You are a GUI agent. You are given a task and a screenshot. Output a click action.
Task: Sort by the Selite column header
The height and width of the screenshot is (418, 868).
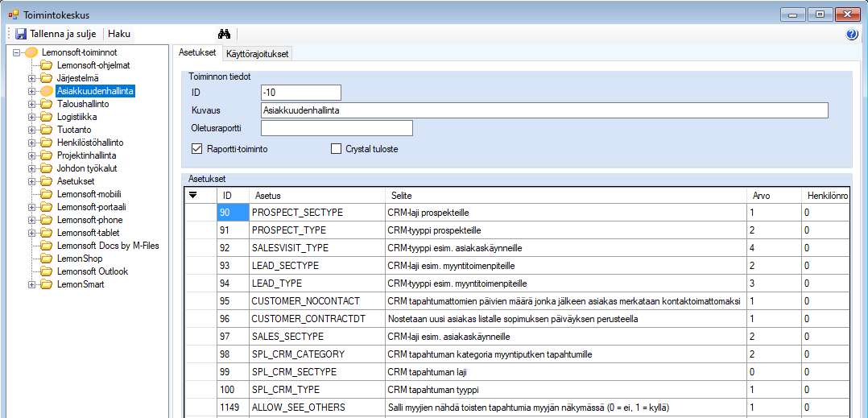pos(567,196)
